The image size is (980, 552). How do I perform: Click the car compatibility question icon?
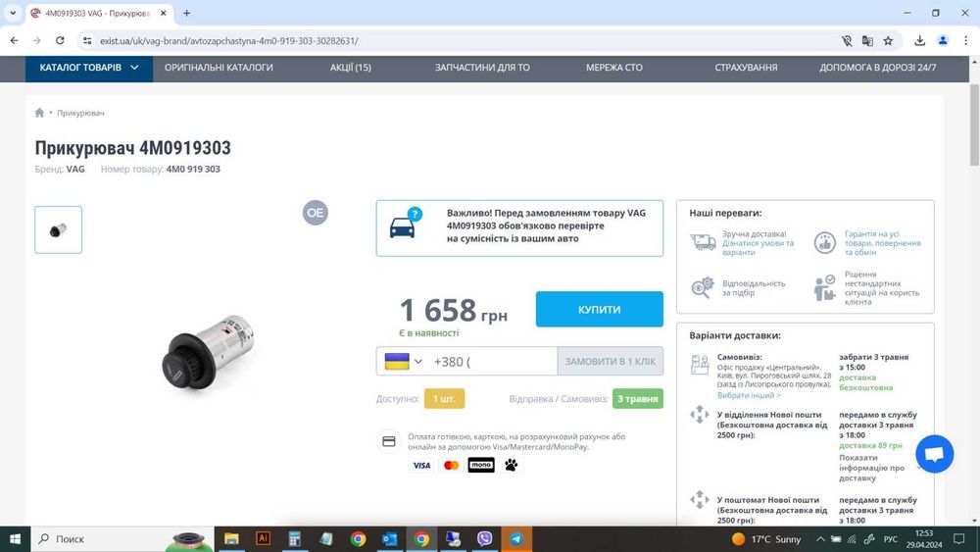tap(406, 224)
